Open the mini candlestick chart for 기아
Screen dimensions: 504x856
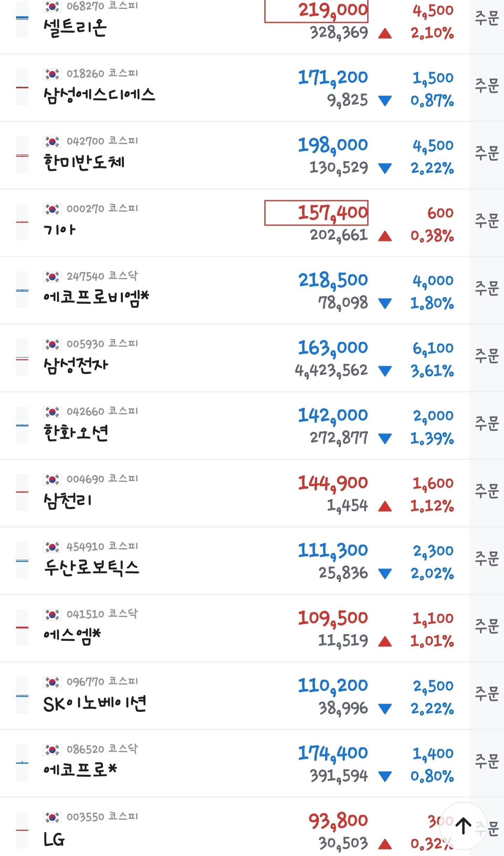[x=22, y=222]
